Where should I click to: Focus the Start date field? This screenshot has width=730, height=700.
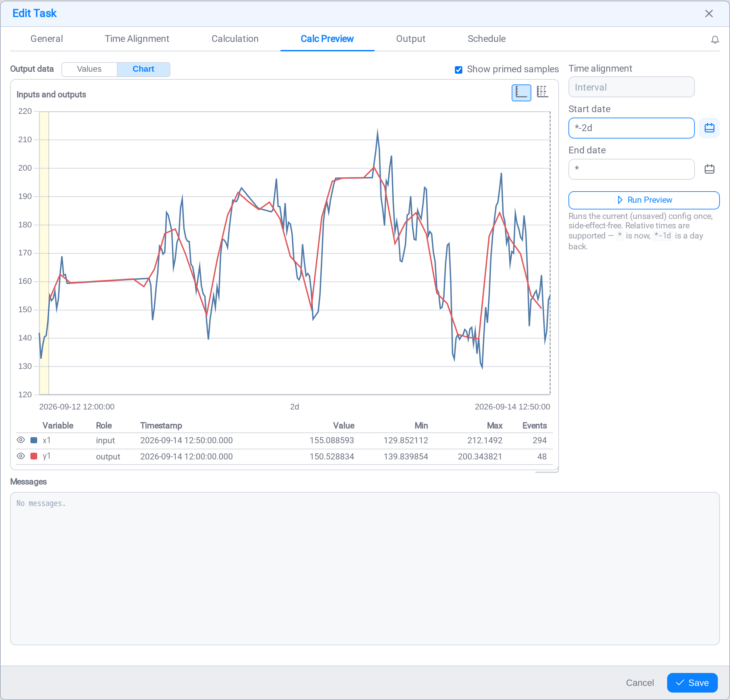631,128
